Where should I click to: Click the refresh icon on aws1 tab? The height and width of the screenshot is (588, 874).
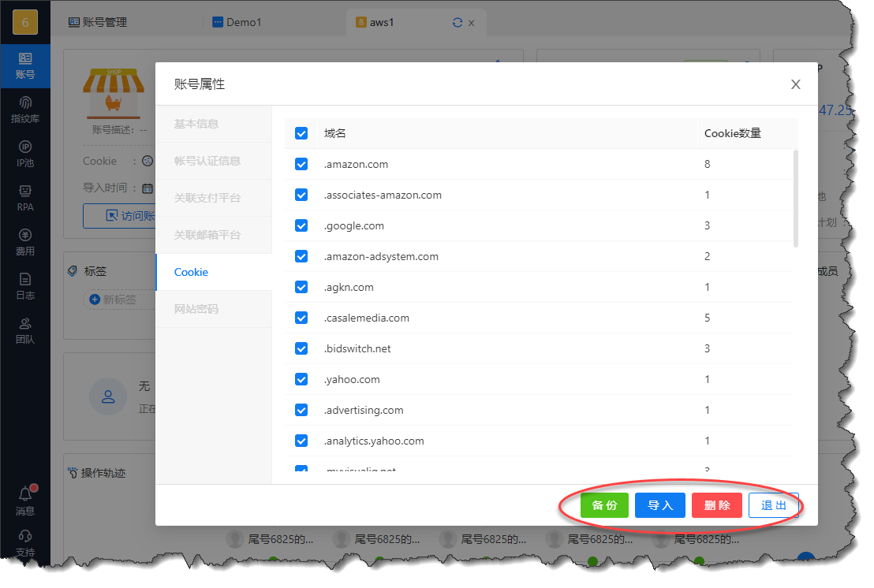pos(458,22)
